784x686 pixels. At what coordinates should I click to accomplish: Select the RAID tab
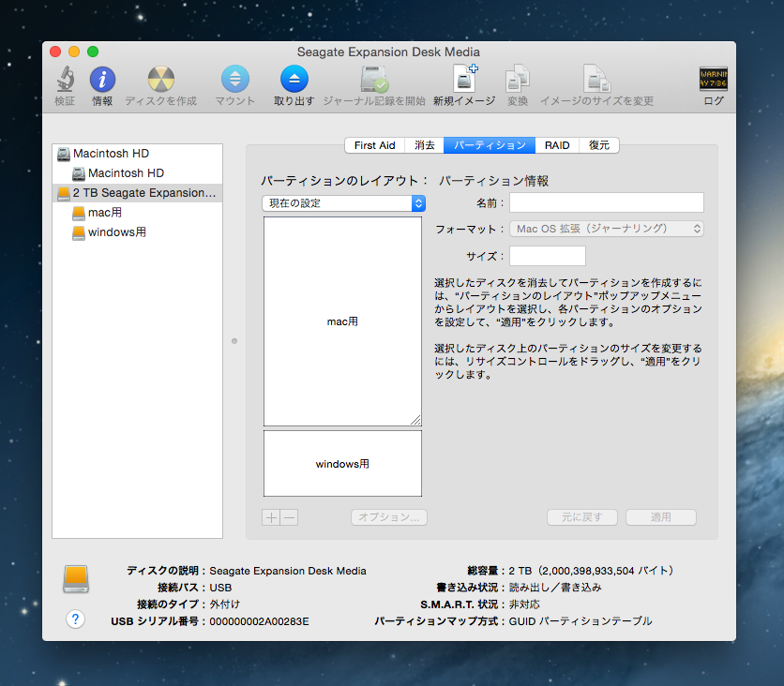pos(557,145)
